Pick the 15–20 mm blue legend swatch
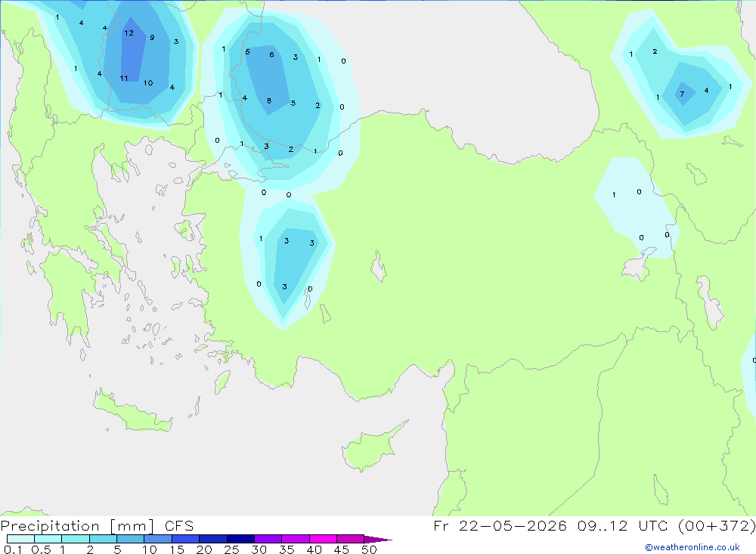Image resolution: width=756 pixels, height=554 pixels. [186, 539]
